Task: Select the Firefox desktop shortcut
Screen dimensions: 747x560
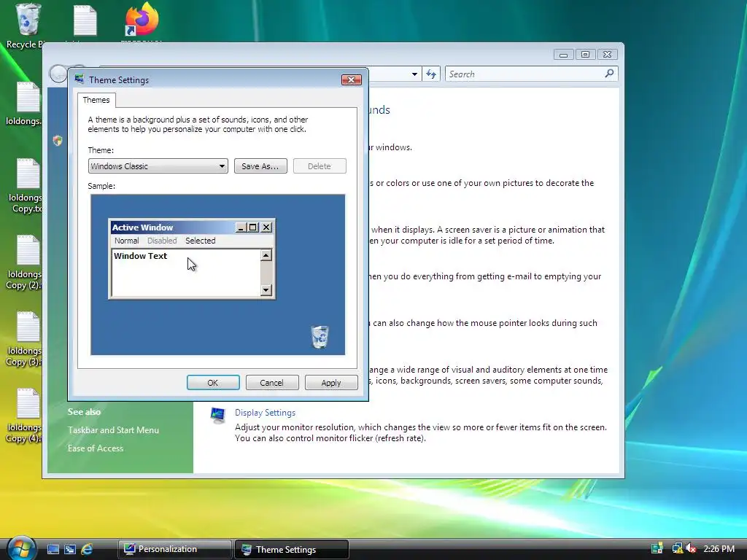Action: coord(141,20)
